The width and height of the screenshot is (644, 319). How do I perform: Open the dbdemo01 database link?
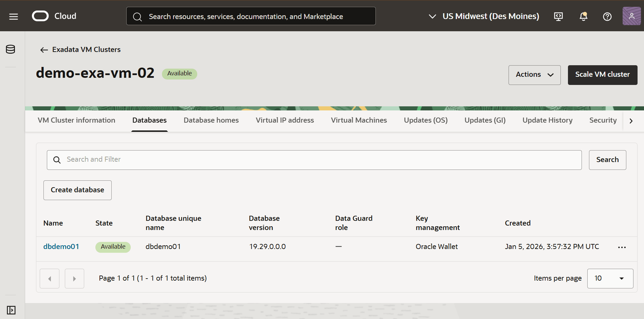click(61, 246)
